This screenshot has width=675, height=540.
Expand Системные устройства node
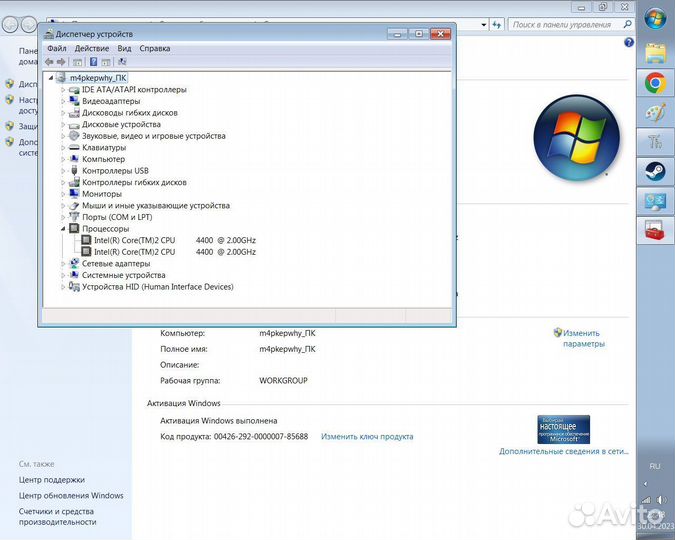coord(63,275)
